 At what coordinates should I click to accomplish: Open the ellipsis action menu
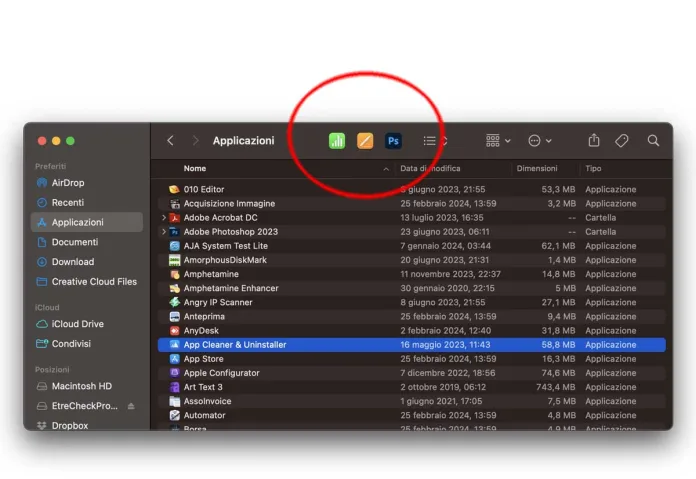(540, 141)
